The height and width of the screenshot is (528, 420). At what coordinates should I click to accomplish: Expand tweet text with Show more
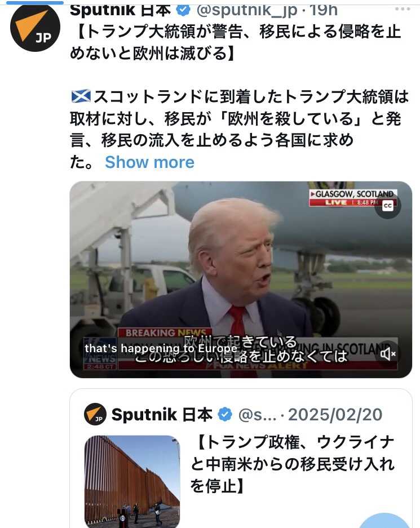coord(149,162)
